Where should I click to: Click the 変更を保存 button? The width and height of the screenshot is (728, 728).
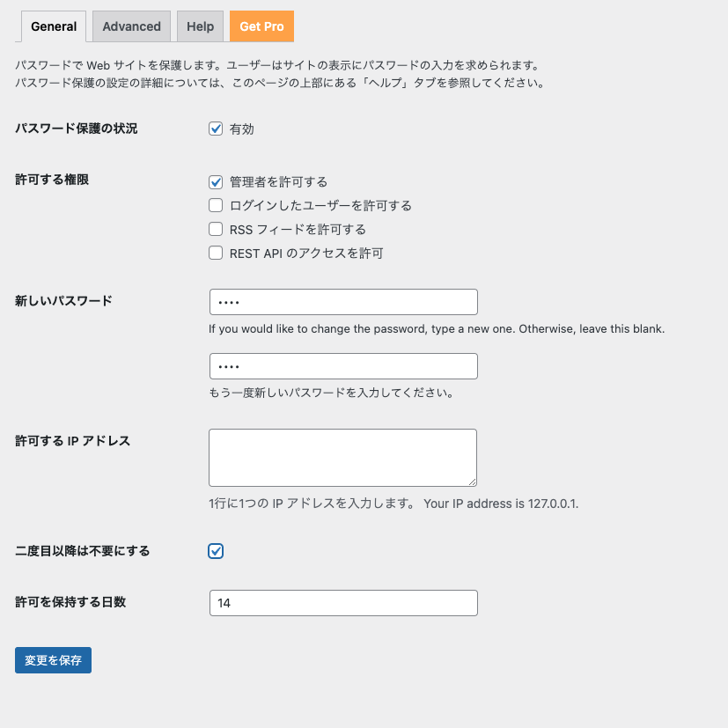pos(53,660)
